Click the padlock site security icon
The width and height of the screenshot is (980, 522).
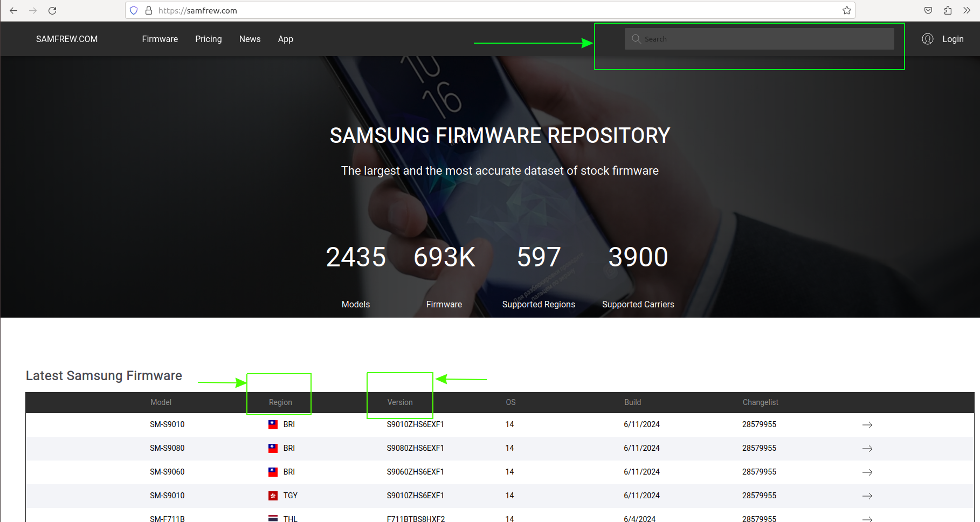tap(149, 10)
